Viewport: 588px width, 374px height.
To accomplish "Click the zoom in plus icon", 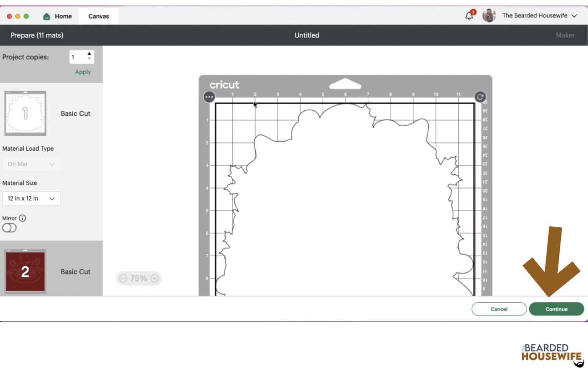I will point(155,279).
